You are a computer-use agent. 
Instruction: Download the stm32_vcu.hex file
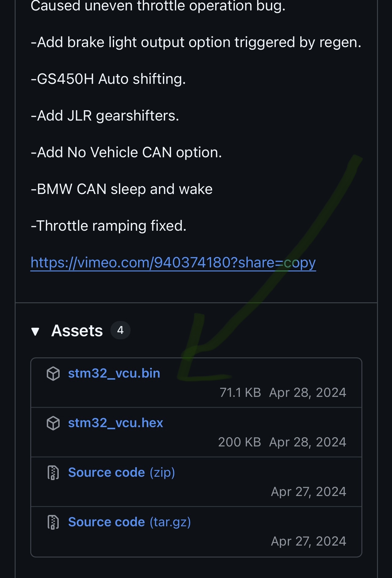[116, 423]
